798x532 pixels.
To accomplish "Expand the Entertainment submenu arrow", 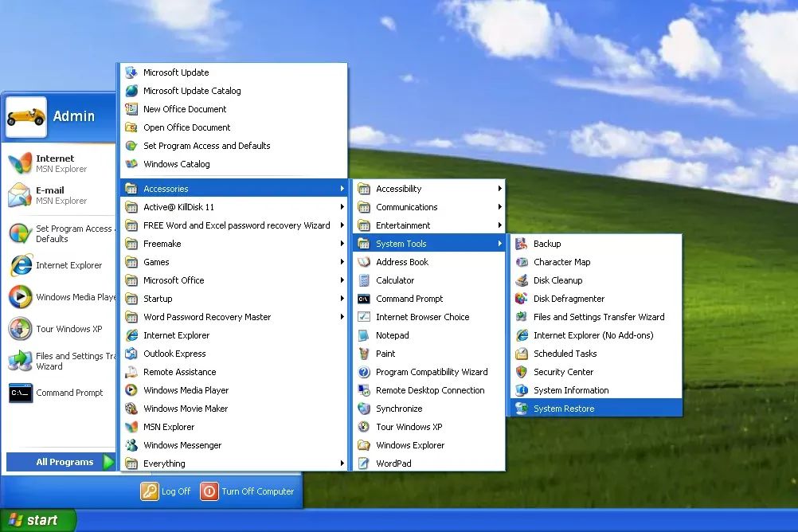I will click(500, 225).
